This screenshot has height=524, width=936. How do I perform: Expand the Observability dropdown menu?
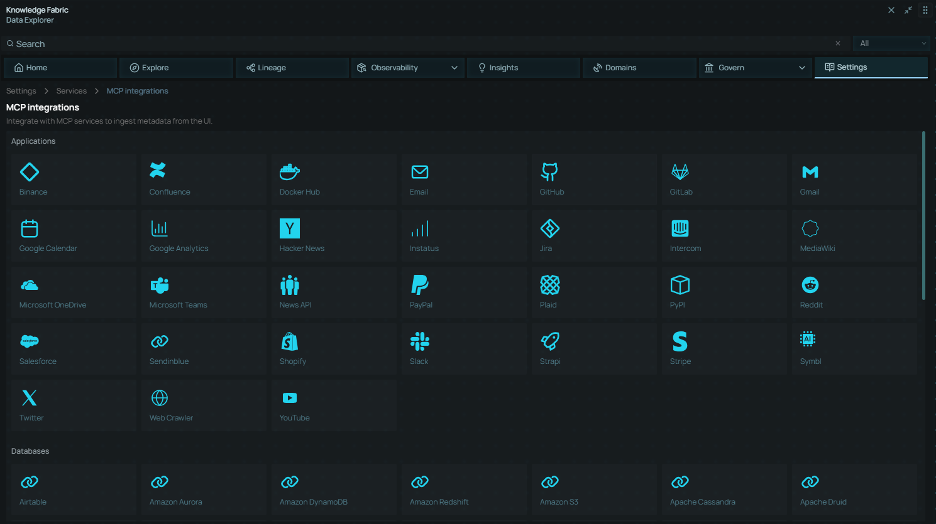[x=455, y=68]
